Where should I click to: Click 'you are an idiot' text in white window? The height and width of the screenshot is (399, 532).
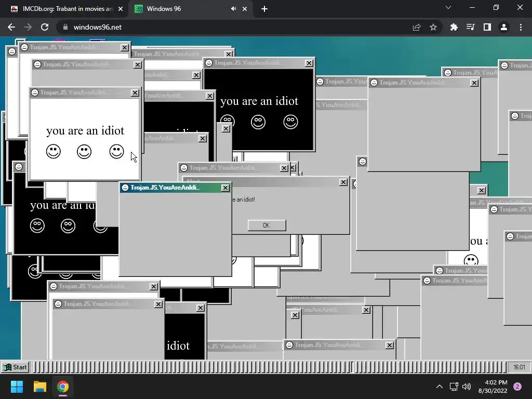pyautogui.click(x=85, y=130)
